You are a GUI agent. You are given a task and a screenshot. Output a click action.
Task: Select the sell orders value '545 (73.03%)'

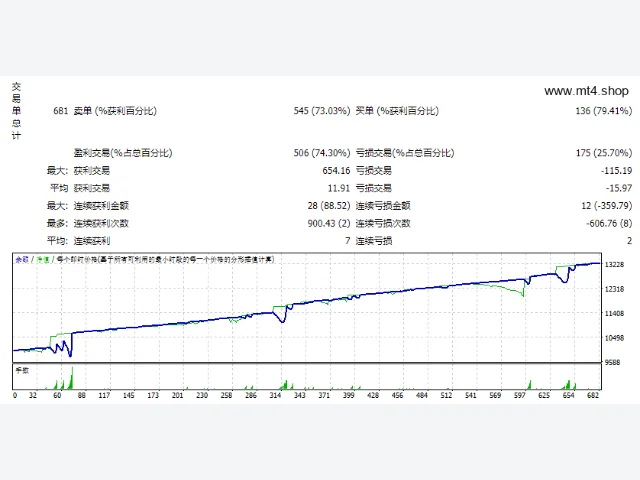[322, 111]
